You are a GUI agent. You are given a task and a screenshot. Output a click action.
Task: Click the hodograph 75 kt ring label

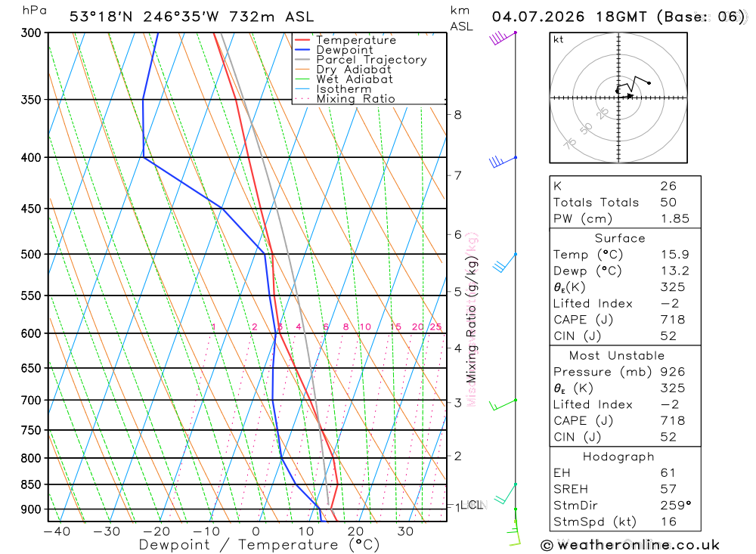[x=570, y=144]
